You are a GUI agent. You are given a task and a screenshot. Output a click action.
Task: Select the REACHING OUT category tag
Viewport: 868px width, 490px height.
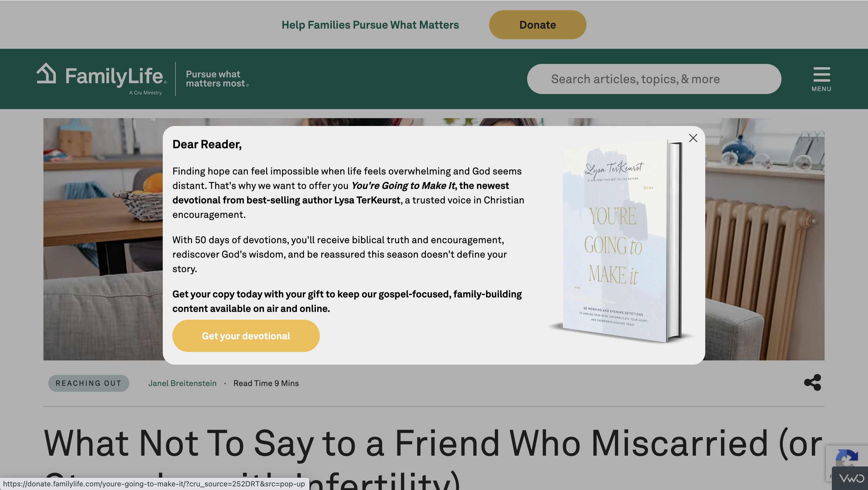click(x=89, y=383)
